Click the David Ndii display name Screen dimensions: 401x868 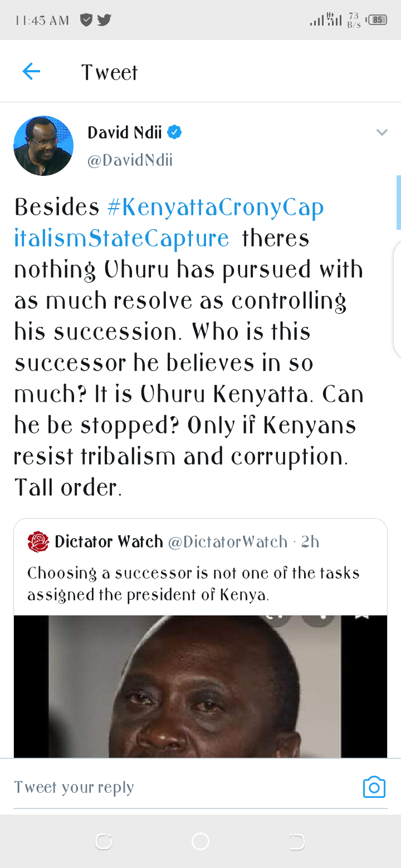coord(125,132)
